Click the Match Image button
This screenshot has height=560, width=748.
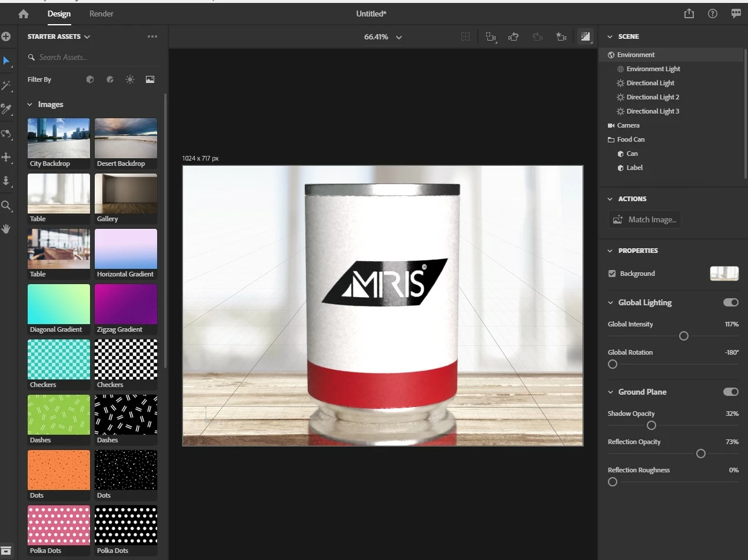(x=644, y=219)
